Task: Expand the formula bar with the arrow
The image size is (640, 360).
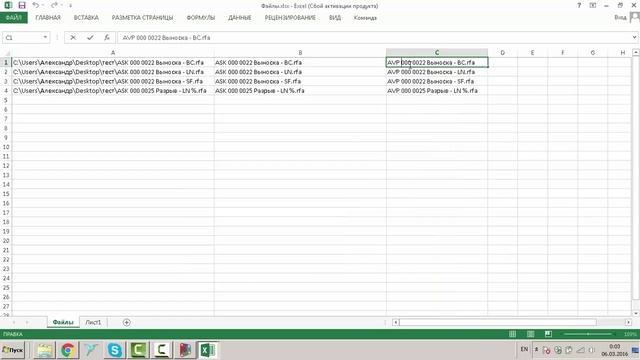Action: coord(634,38)
